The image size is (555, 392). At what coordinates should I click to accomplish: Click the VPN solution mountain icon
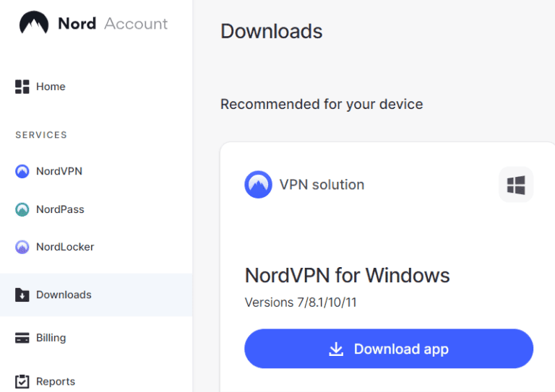(258, 185)
